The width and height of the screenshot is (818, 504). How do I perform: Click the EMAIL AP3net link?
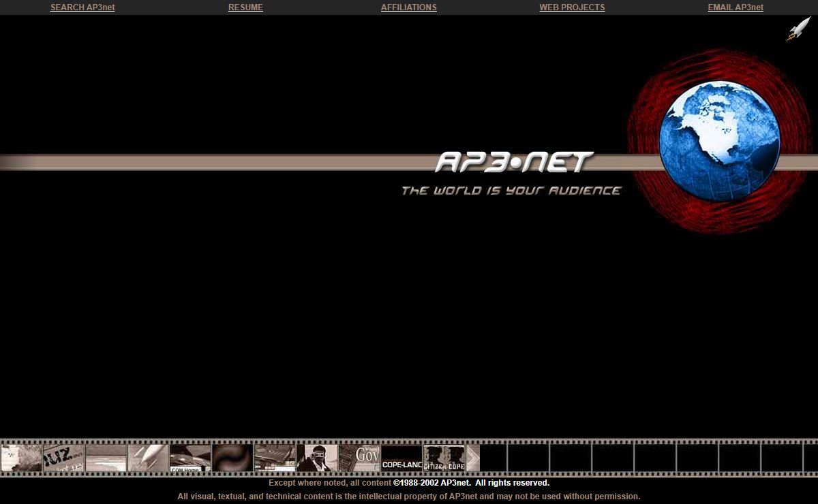[735, 7]
